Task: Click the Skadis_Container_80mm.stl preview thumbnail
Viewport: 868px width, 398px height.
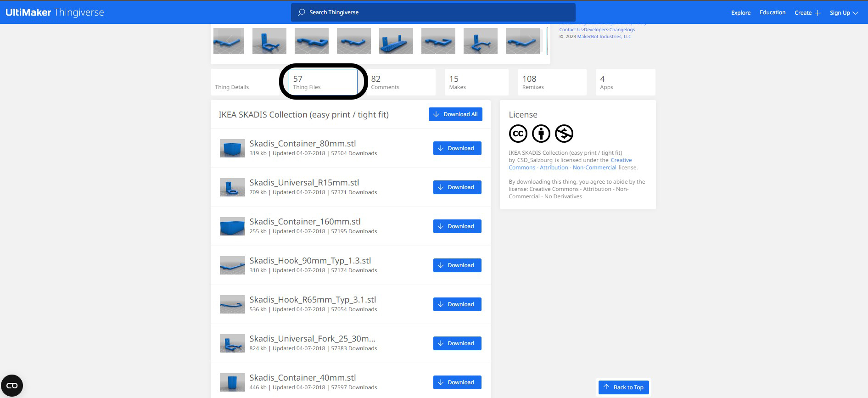Action: click(232, 148)
